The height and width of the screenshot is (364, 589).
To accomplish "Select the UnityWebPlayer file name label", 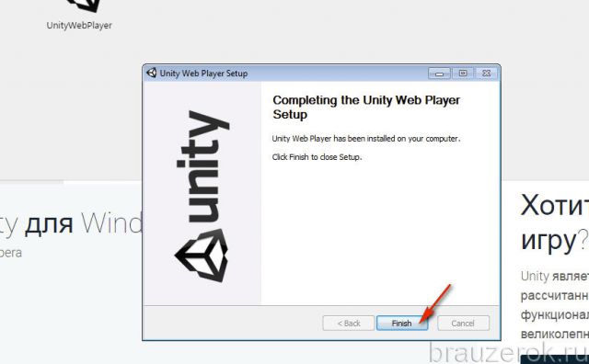I will pyautogui.click(x=79, y=26).
